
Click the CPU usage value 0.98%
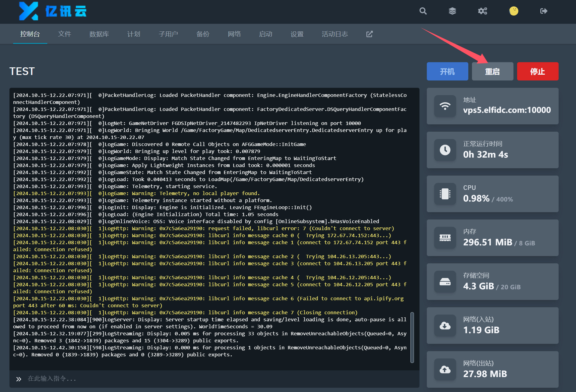click(476, 198)
